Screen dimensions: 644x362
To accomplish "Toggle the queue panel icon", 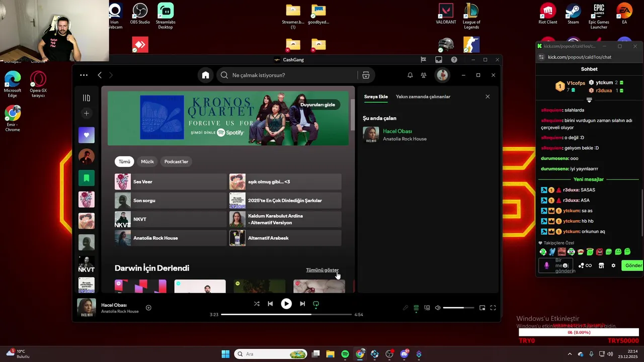I will click(416, 308).
